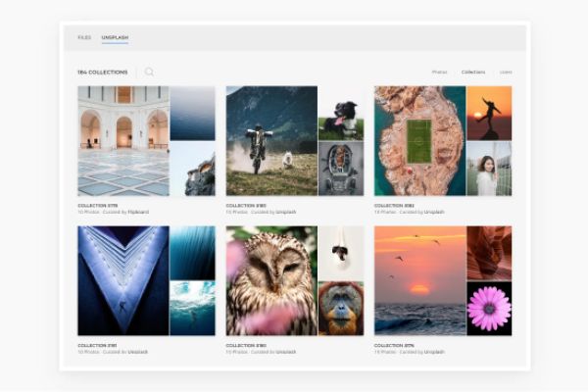Filter results by Photos
The height and width of the screenshot is (392, 588).
[439, 72]
